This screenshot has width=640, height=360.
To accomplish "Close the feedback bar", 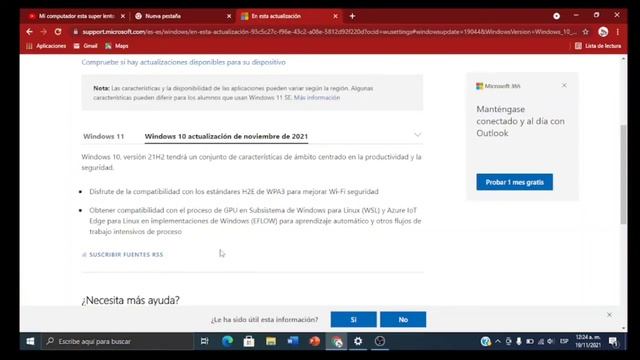I will [x=609, y=315].
